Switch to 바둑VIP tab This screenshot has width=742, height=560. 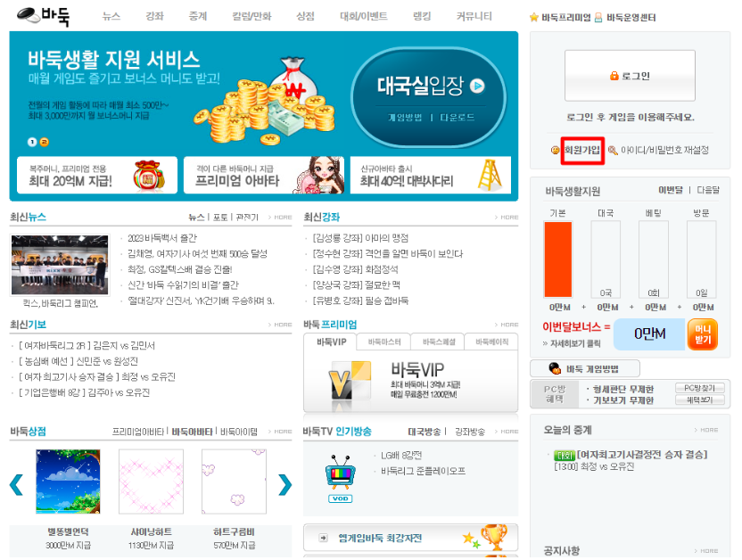pos(331,342)
